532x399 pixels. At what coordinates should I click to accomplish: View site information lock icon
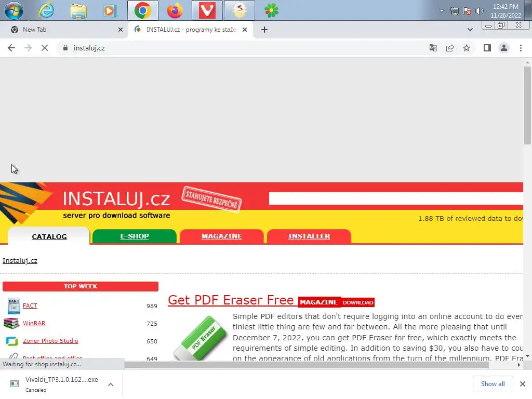(x=65, y=48)
